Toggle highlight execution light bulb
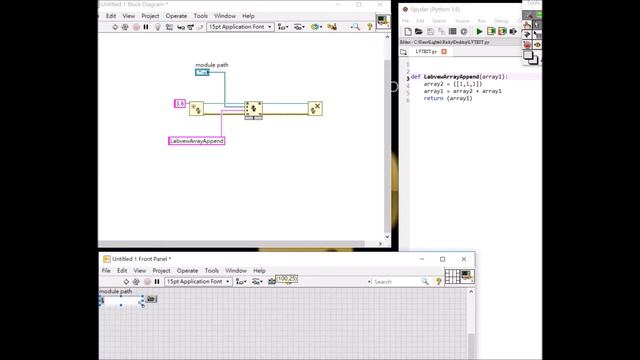The image size is (640, 360). [x=158, y=27]
